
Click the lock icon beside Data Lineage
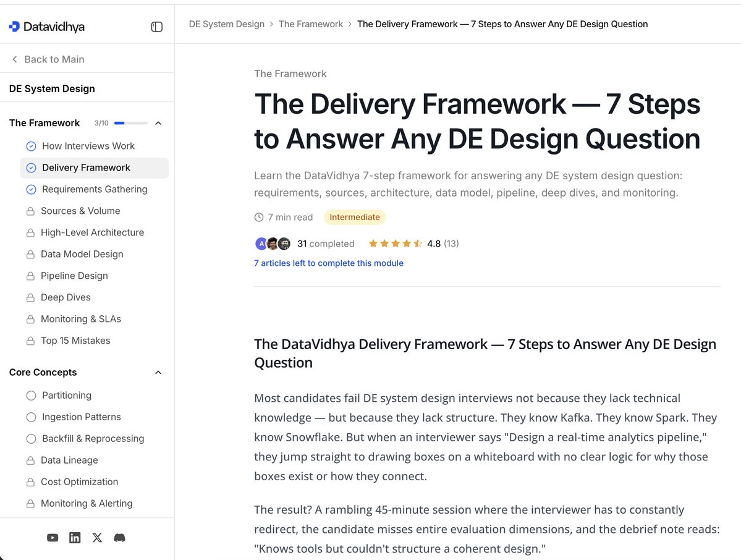pyautogui.click(x=30, y=460)
